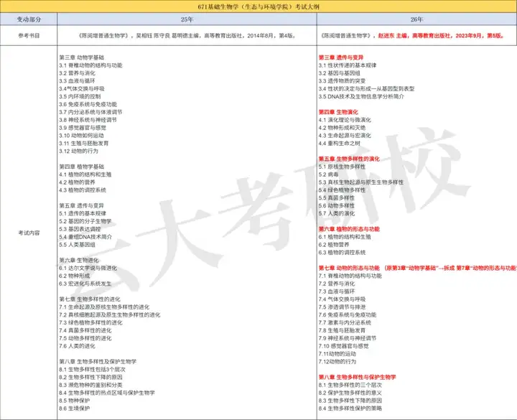Click "3.12 动物的行为"

(x=78, y=151)
